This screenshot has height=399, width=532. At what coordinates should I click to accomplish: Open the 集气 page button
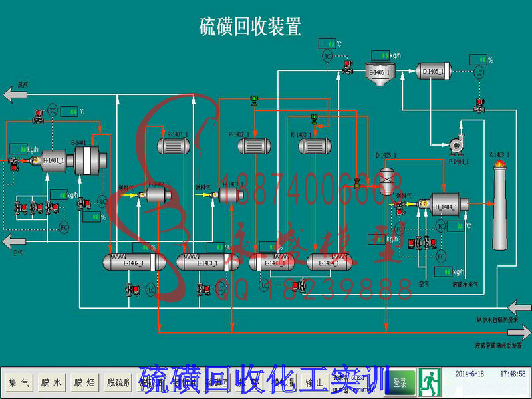(x=19, y=383)
